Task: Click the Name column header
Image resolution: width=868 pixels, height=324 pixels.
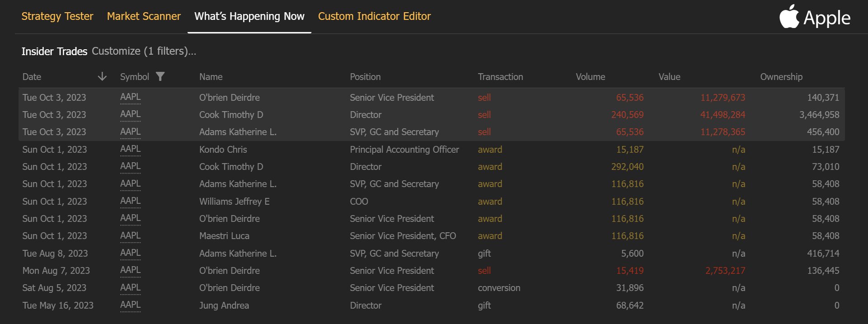Action: (x=211, y=77)
